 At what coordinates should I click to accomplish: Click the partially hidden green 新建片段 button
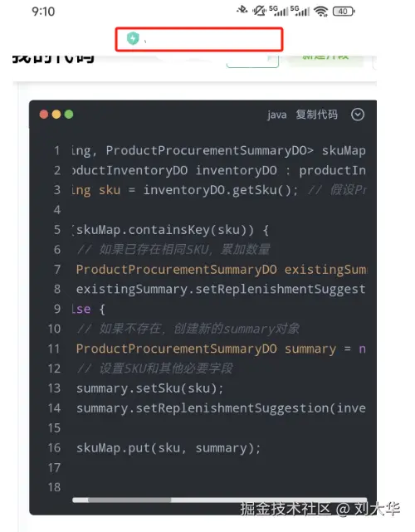pyautogui.click(x=325, y=58)
